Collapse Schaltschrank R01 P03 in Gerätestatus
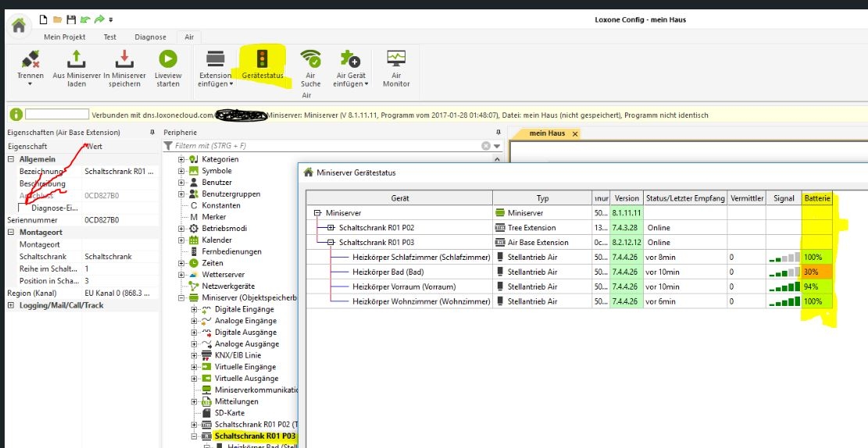The image size is (868, 448). (331, 242)
